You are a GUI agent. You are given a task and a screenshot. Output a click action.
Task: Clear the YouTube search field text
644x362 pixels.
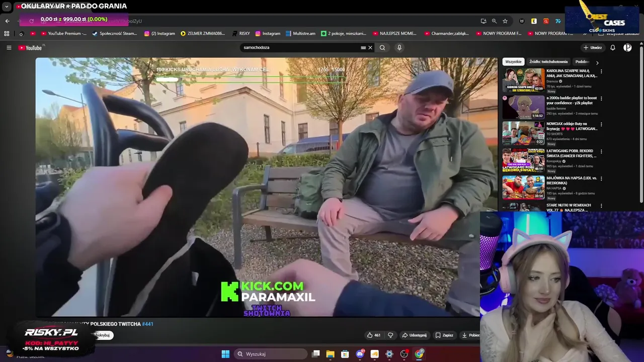370,48
